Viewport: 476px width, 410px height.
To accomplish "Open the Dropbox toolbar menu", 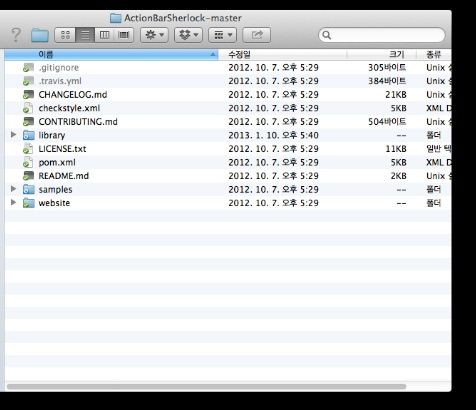I will (x=188, y=35).
